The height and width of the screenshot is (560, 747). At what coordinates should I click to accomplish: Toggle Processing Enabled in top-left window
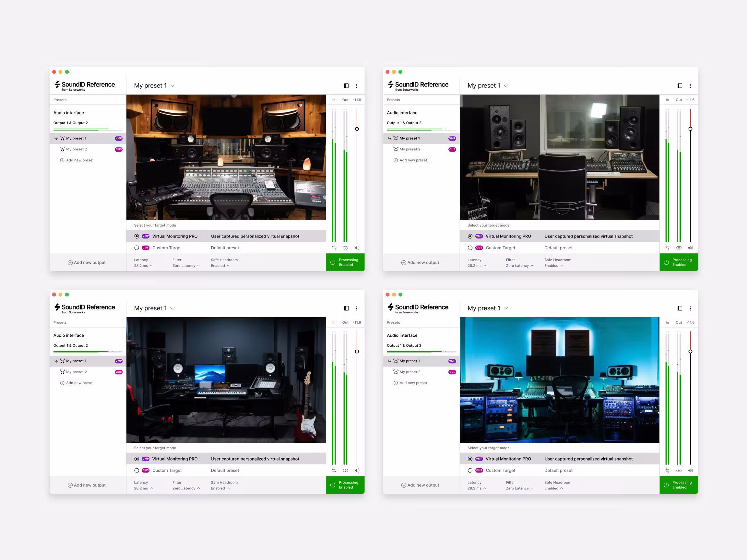coord(345,262)
